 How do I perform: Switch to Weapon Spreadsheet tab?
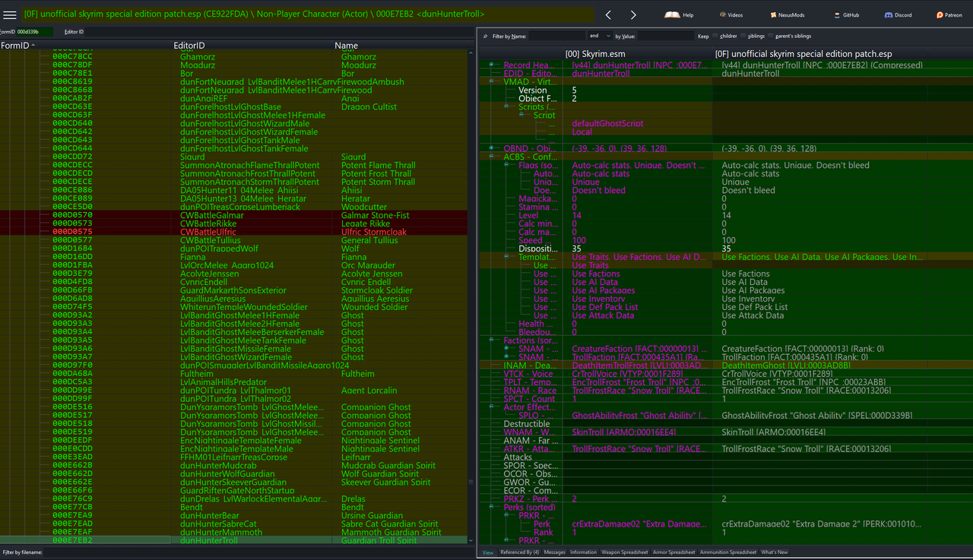click(x=625, y=552)
